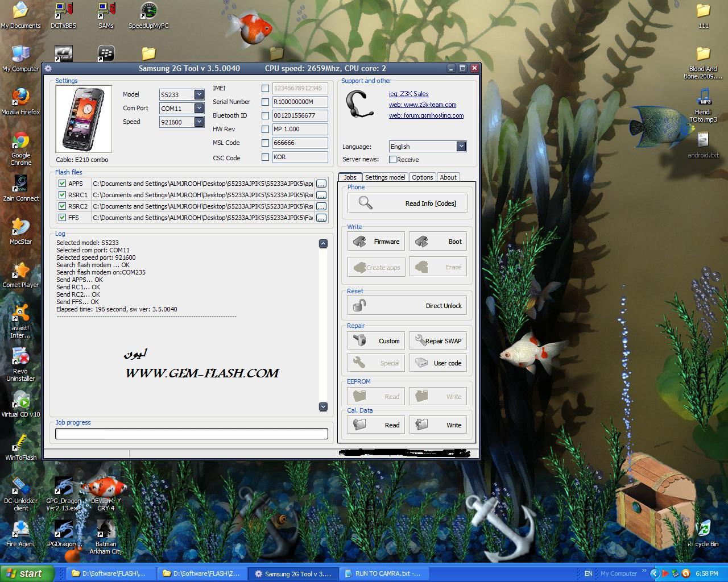Image resolution: width=728 pixels, height=582 pixels.
Task: Open the Recycle Bin desktop icon
Action: pos(703,534)
